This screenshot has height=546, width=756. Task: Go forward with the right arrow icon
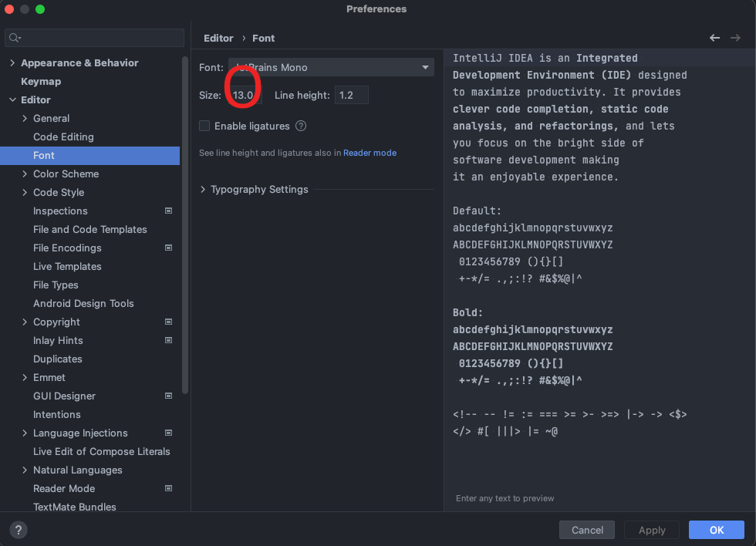click(x=735, y=38)
